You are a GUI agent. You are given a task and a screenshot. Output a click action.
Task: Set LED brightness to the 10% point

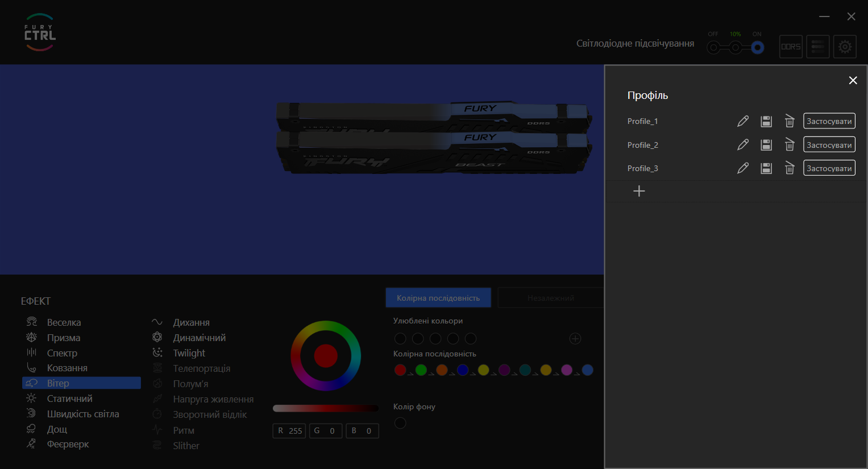(x=736, y=48)
